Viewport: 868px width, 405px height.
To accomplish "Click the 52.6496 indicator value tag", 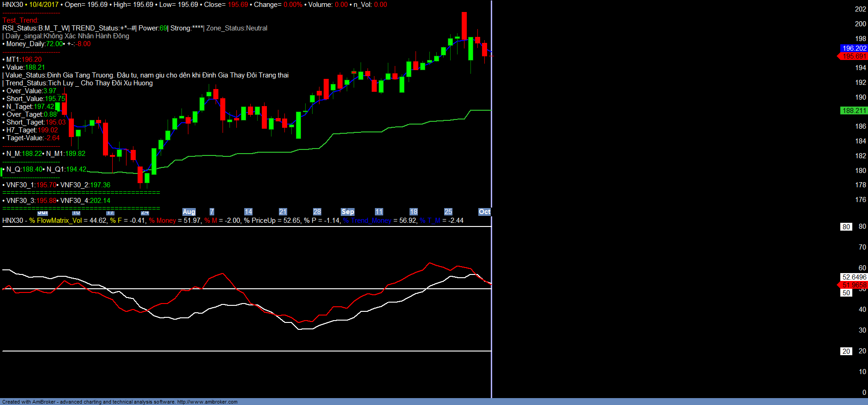I will pos(854,277).
